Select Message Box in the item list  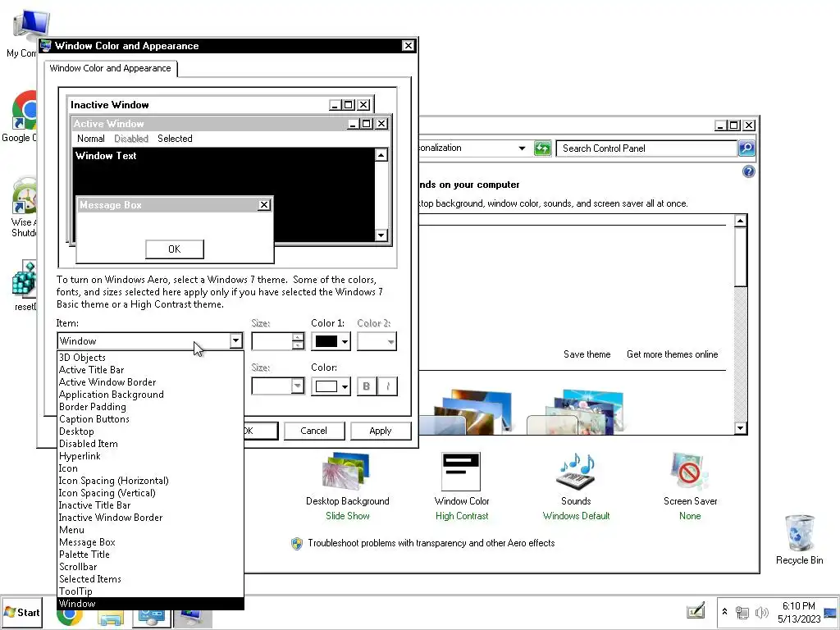tap(87, 542)
